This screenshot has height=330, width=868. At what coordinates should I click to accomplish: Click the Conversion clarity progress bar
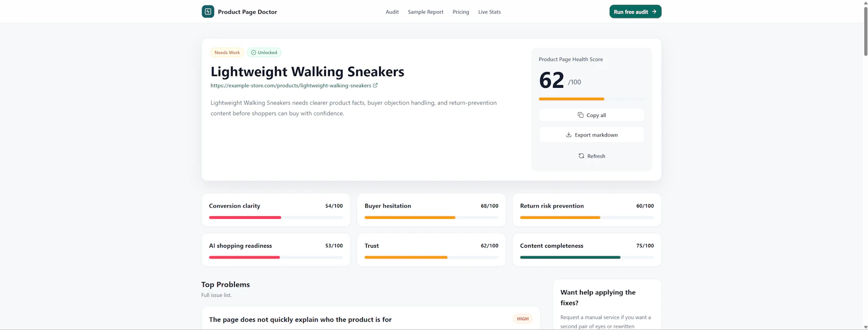point(276,217)
